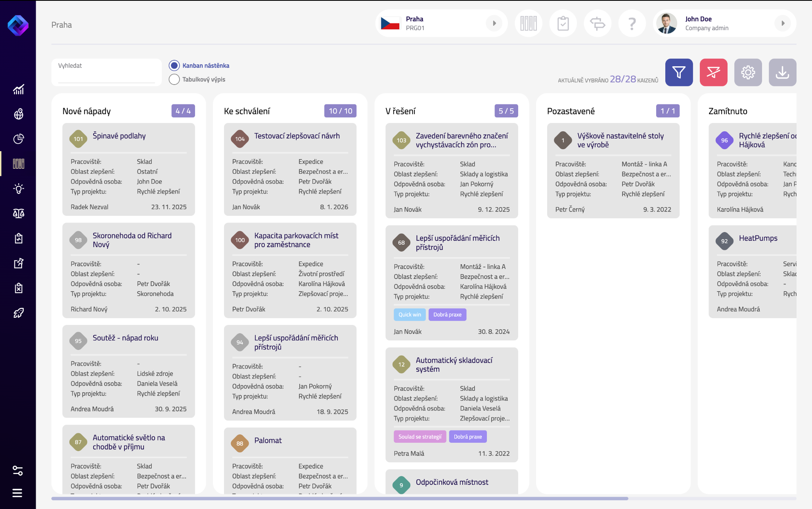Screen dimensions: 812x509
Task: Click the red clear-filters button
Action: pos(713,72)
